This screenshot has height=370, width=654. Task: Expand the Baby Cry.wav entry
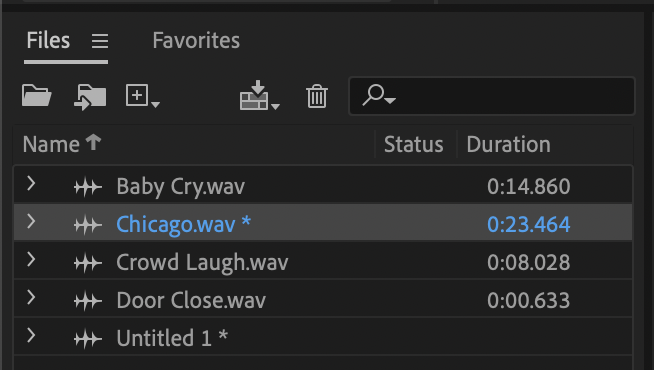[31, 184]
